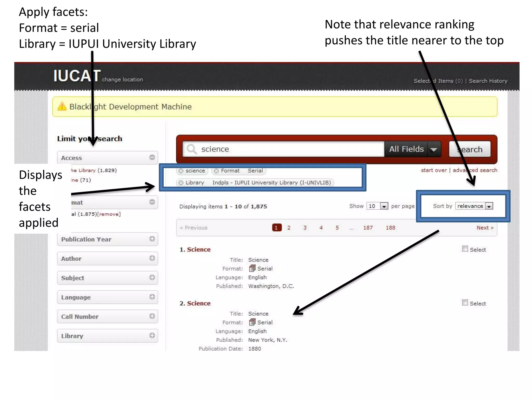
Task: Click the warning icon in Blacklight banner
Action: click(x=62, y=106)
